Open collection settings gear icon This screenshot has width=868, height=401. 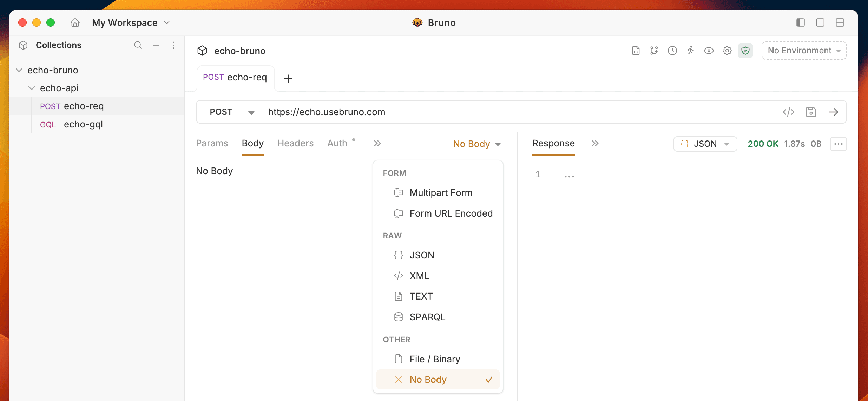click(727, 51)
